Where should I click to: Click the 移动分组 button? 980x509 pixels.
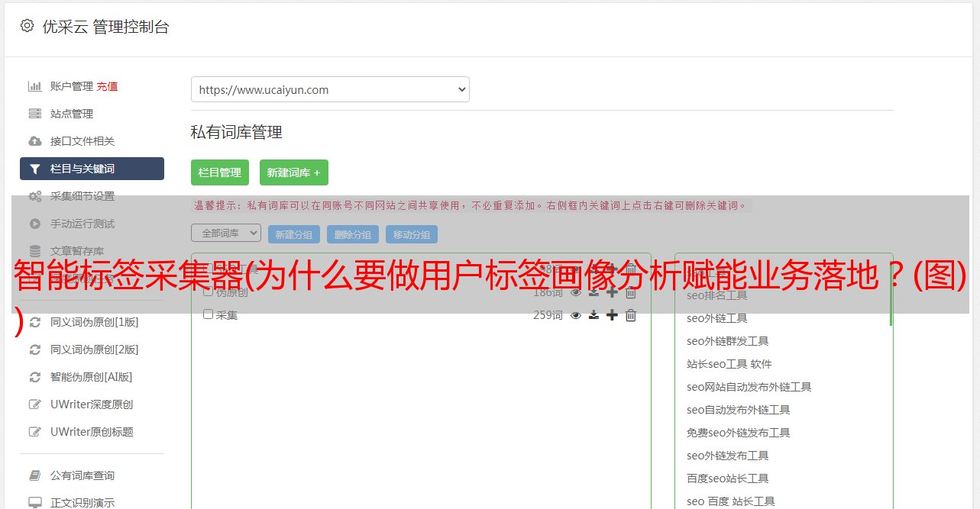(x=412, y=234)
